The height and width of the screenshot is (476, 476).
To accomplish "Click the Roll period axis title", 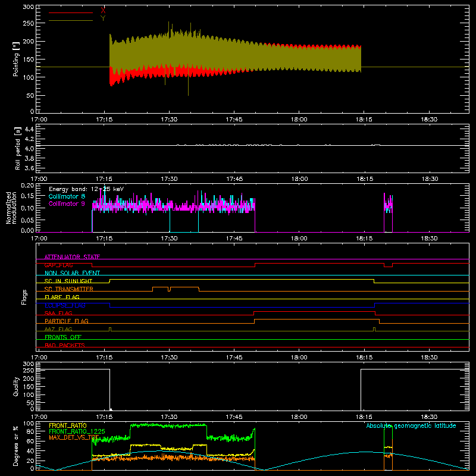I will pyautogui.click(x=18, y=148).
